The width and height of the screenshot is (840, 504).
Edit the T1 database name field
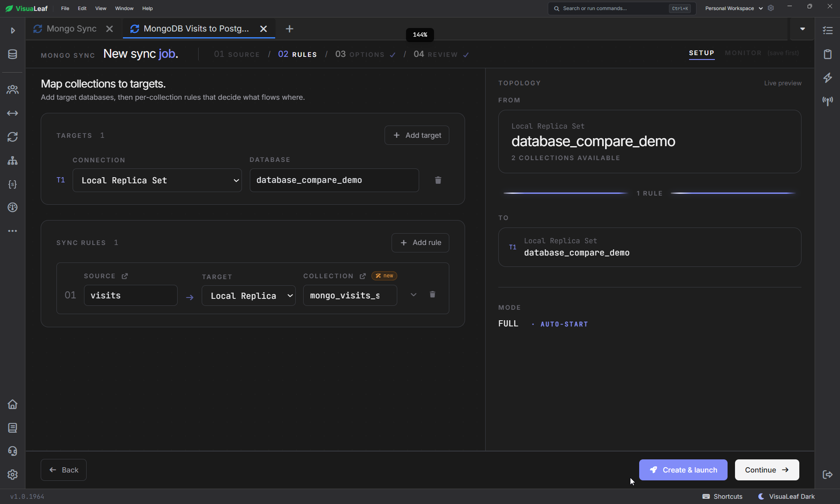(x=334, y=180)
